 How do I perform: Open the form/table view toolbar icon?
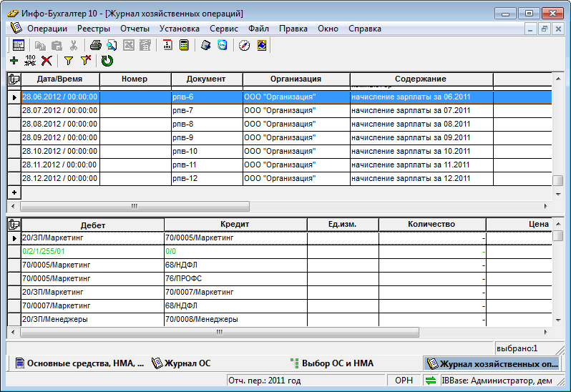(18, 46)
